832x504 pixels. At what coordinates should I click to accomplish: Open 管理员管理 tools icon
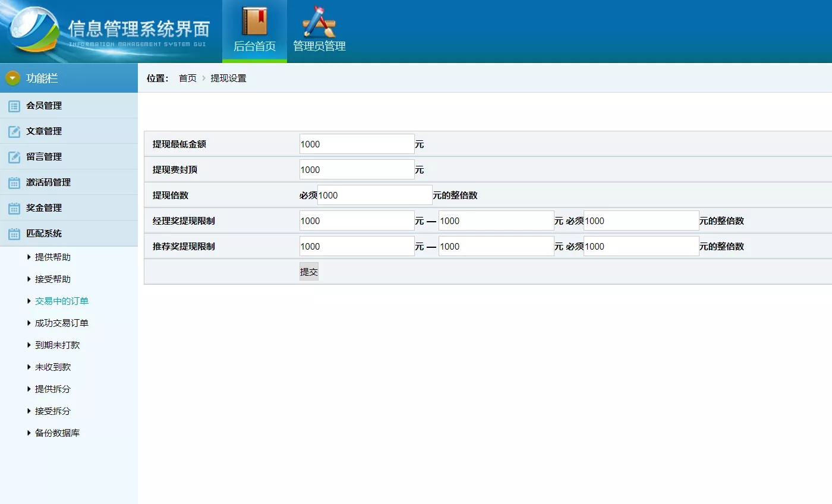click(x=319, y=21)
